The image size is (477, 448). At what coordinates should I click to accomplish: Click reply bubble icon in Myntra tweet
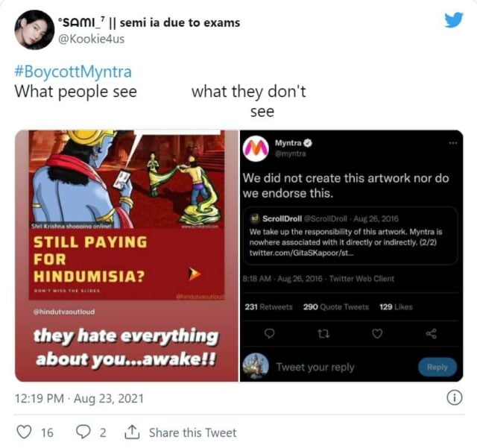click(x=269, y=334)
